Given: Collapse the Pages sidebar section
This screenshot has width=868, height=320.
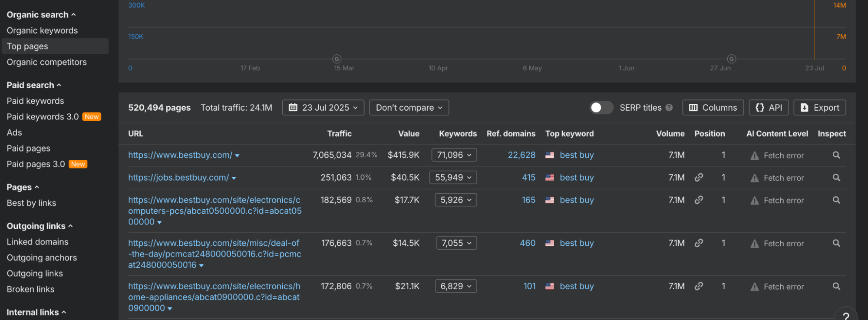Looking at the screenshot, I should click(x=23, y=187).
